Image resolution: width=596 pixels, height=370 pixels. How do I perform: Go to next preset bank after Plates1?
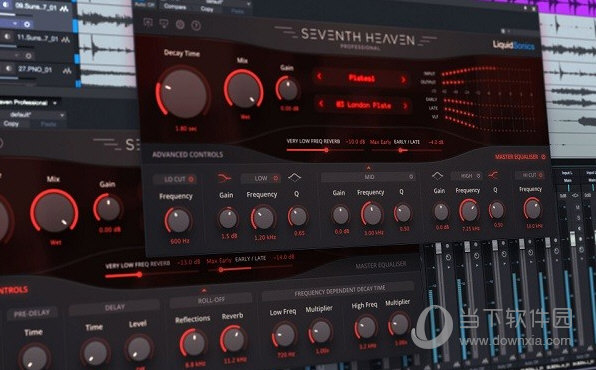tap(403, 79)
